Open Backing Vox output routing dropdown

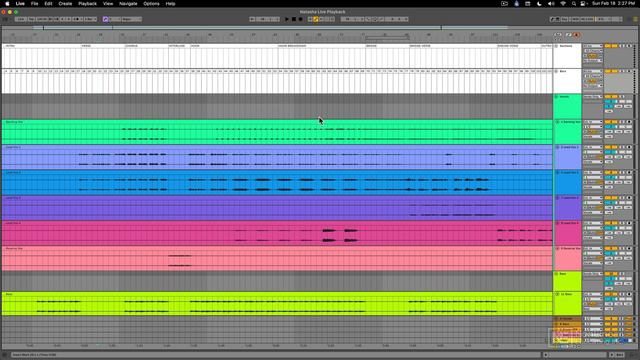click(593, 136)
